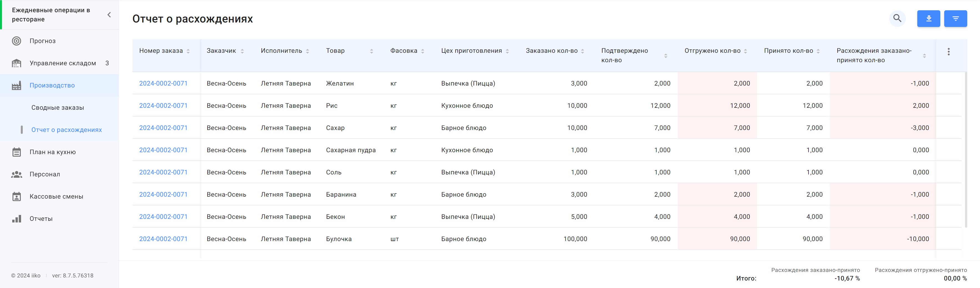Open the table column options menu
The image size is (980, 288).
pyautogui.click(x=948, y=52)
